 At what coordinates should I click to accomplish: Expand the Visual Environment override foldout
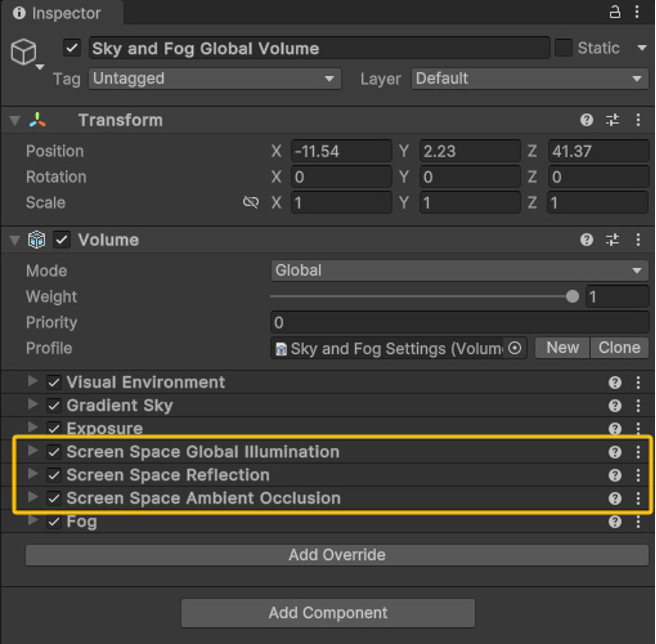(x=32, y=382)
